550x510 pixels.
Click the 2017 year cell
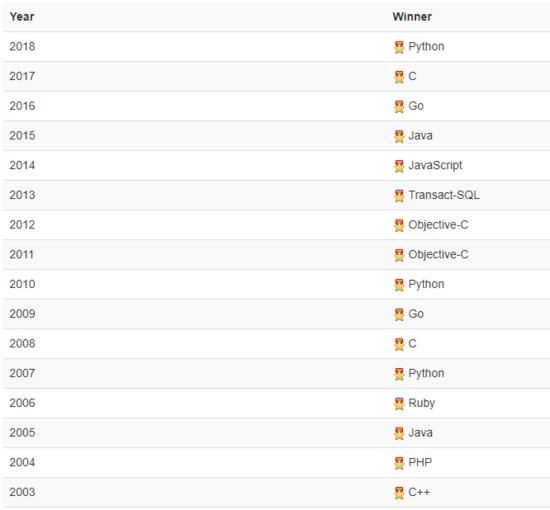(x=22, y=76)
